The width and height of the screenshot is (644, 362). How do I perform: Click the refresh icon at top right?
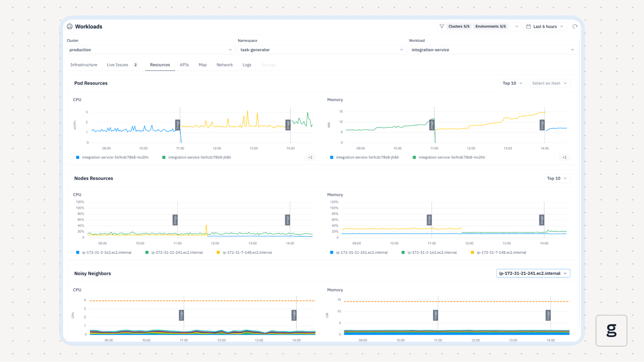pos(575,26)
